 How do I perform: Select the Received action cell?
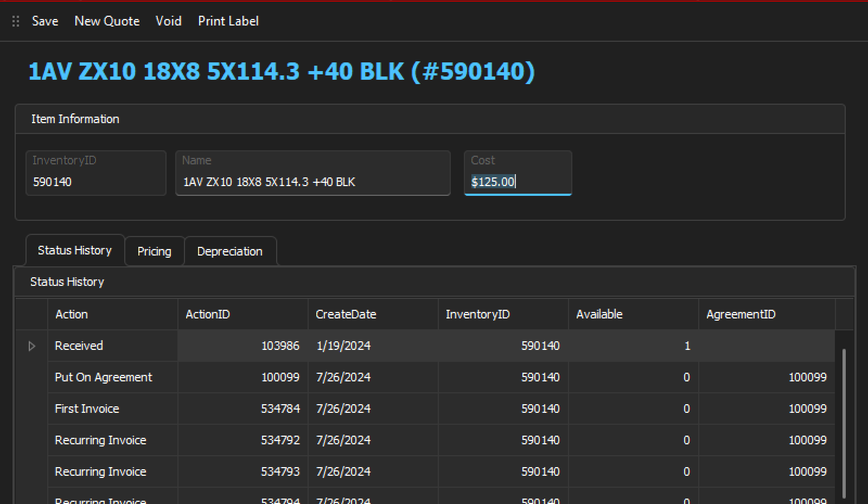point(113,346)
